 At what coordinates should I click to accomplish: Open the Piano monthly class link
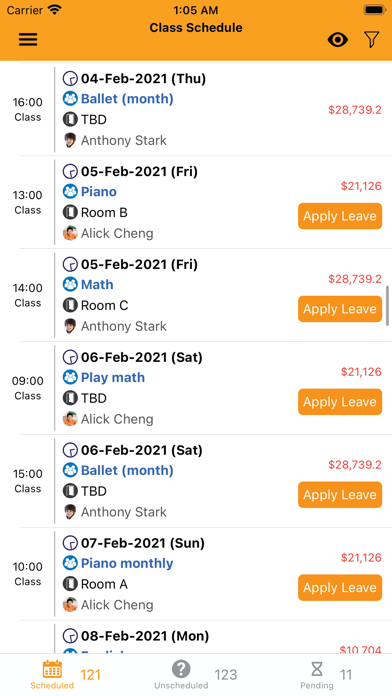point(127,563)
